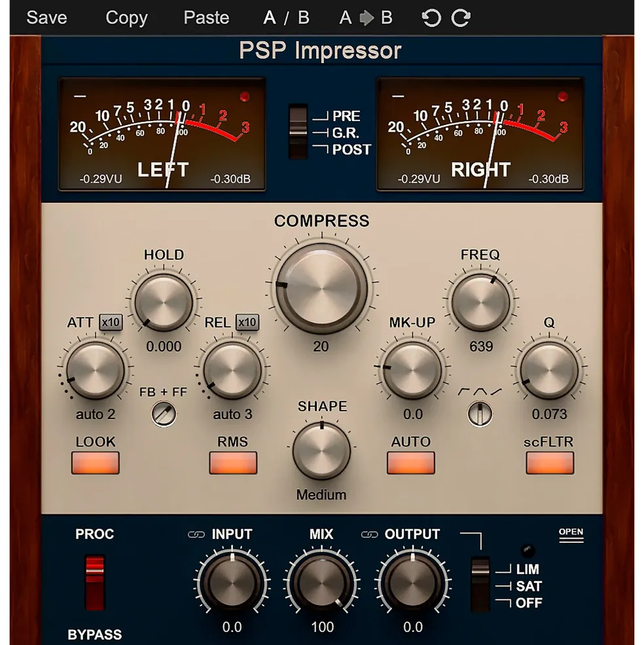Click the HOLD knob
The height and width of the screenshot is (645, 644).
tap(163, 303)
